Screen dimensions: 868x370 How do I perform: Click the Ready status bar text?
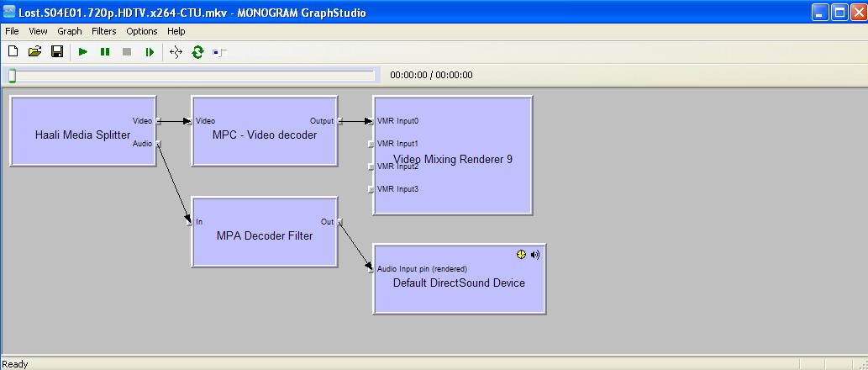tap(15, 364)
